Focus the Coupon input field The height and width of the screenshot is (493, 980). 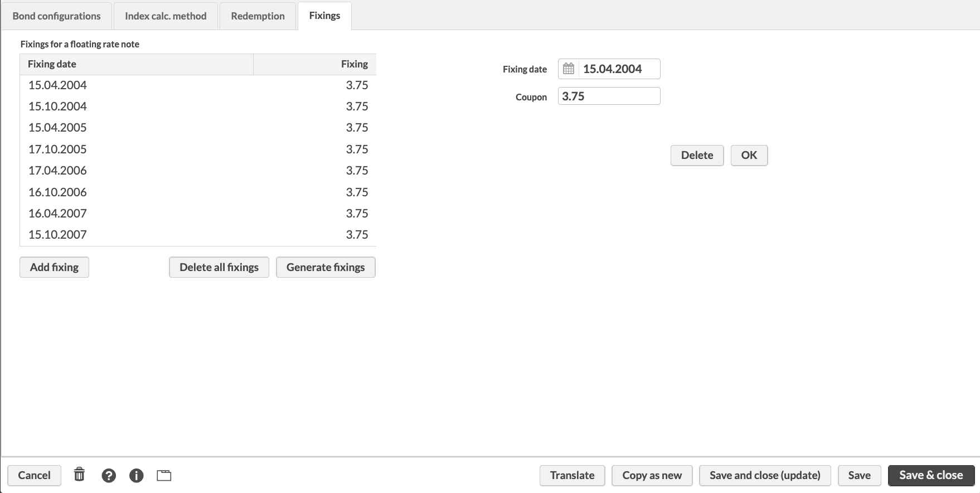pyautogui.click(x=609, y=96)
